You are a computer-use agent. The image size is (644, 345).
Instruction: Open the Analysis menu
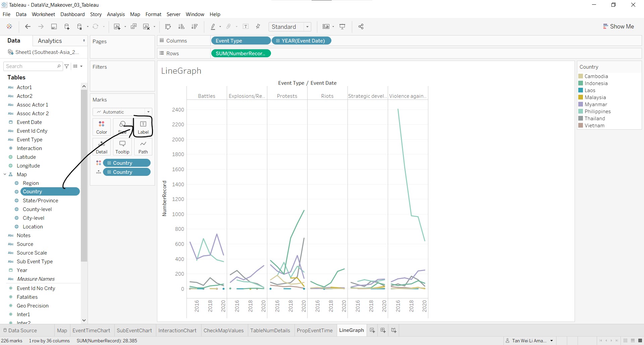click(x=116, y=14)
